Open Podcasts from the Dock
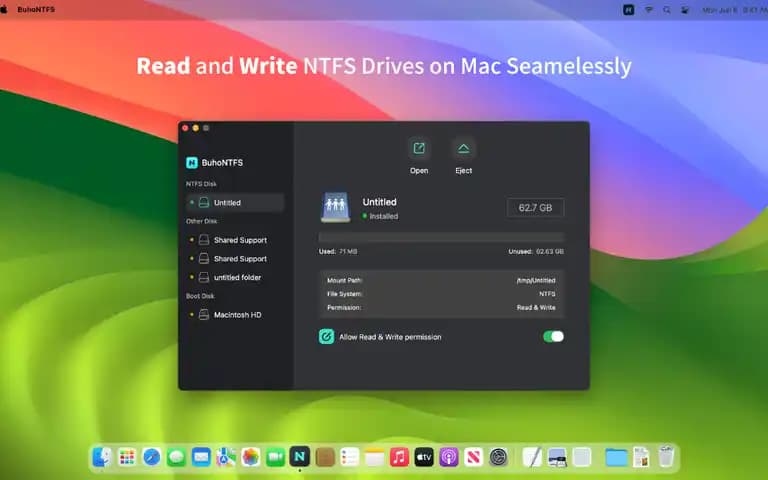This screenshot has height=480, width=768. tap(449, 457)
